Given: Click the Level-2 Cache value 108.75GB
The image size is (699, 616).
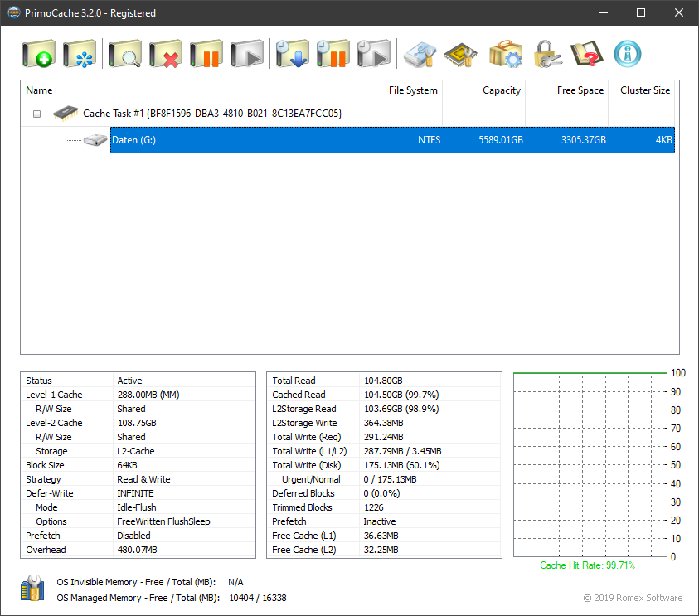Looking at the screenshot, I should pyautogui.click(x=137, y=423).
